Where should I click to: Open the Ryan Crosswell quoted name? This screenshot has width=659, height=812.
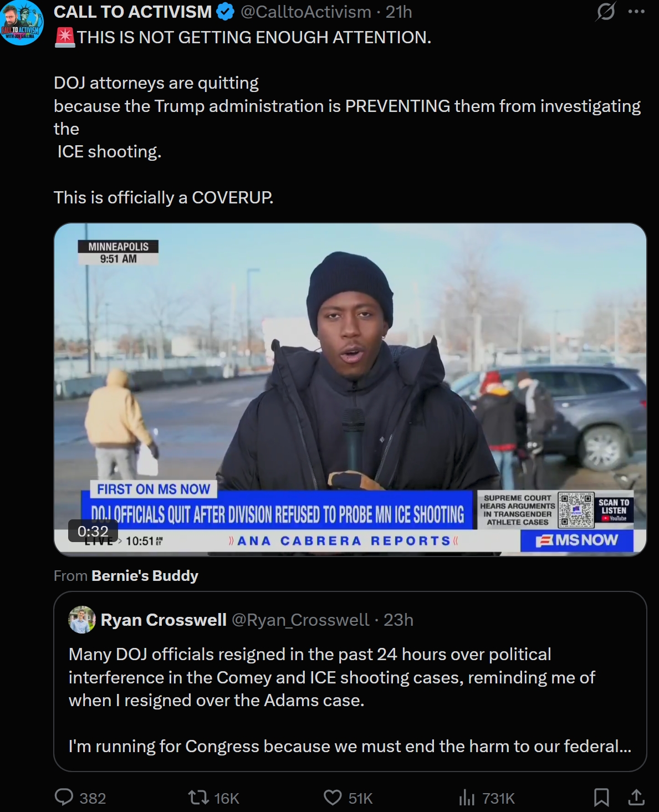point(164,620)
